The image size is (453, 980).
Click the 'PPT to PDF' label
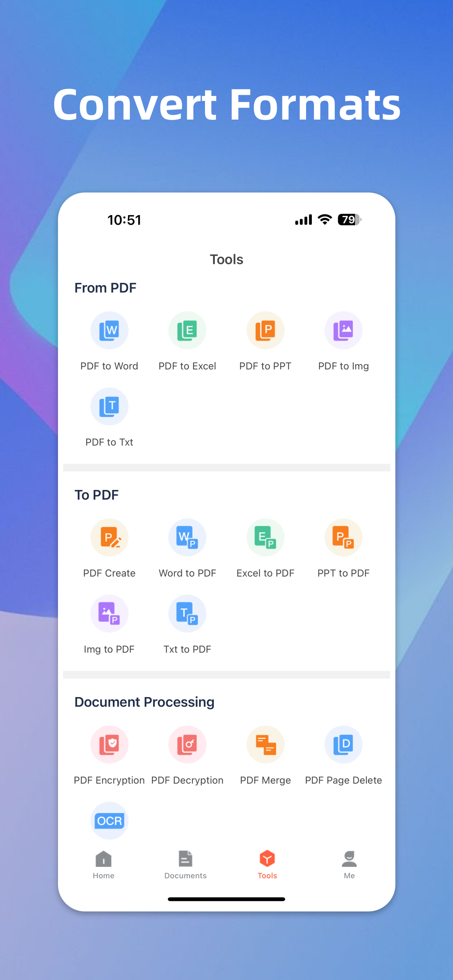click(x=343, y=573)
